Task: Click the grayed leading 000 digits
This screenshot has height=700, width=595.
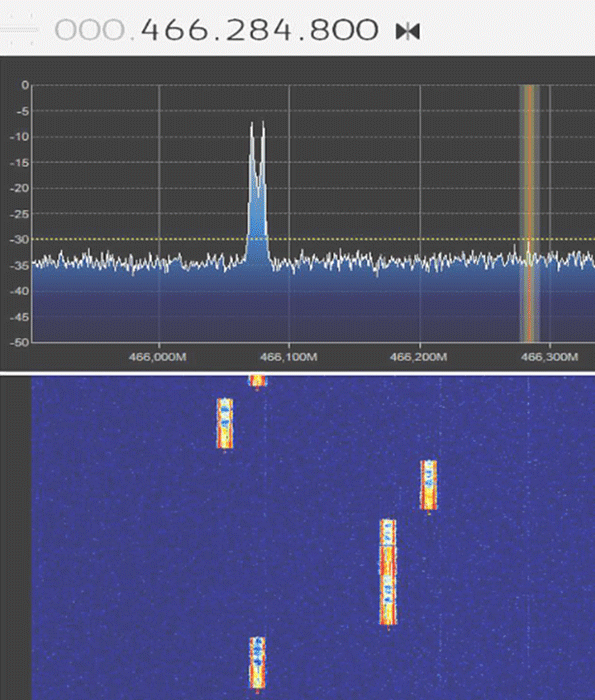Action: [x=90, y=30]
